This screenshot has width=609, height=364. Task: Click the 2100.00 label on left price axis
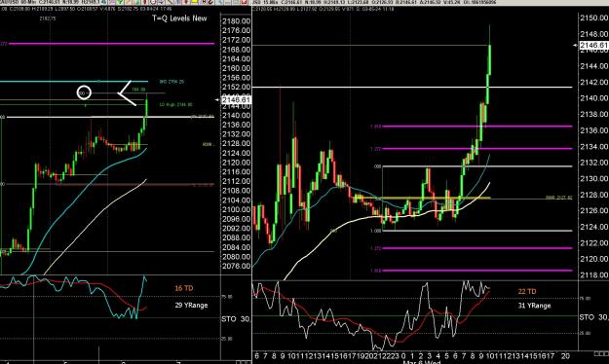tap(236, 209)
